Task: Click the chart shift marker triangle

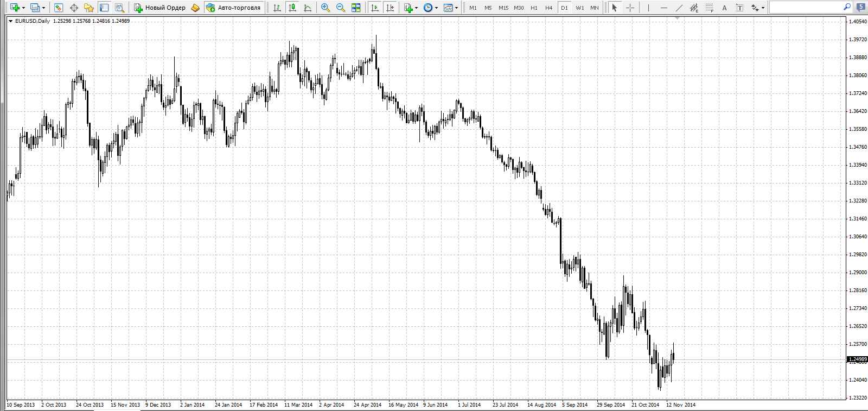Action: [677, 18]
